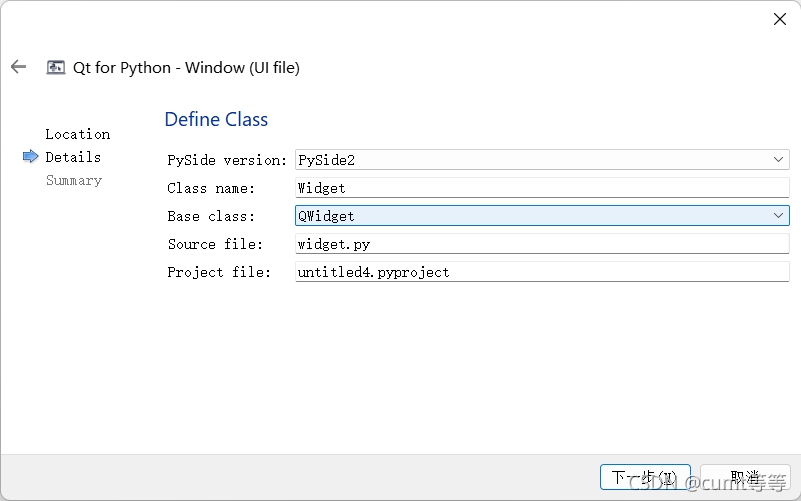The width and height of the screenshot is (801, 501).
Task: Click the PySide version label
Action: pyautogui.click(x=227, y=160)
